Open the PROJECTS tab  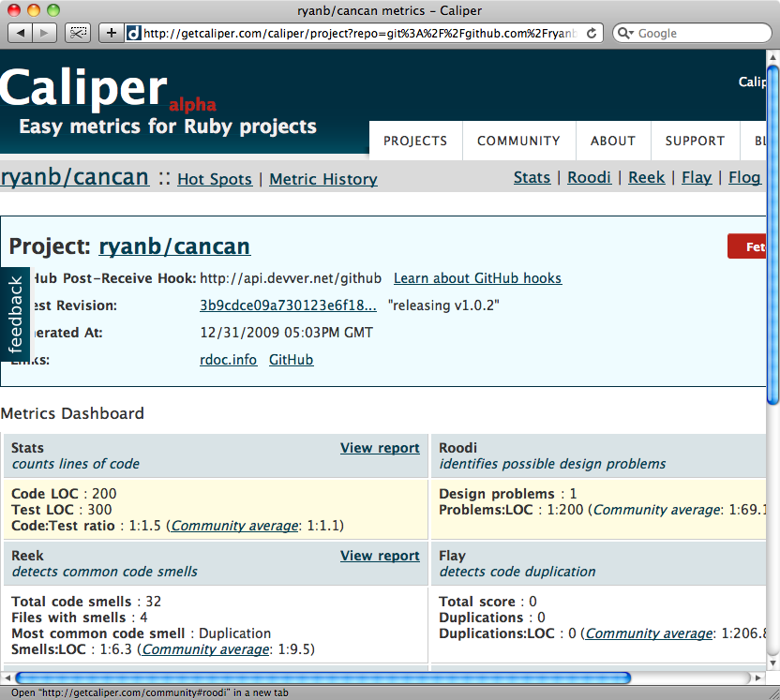[415, 141]
